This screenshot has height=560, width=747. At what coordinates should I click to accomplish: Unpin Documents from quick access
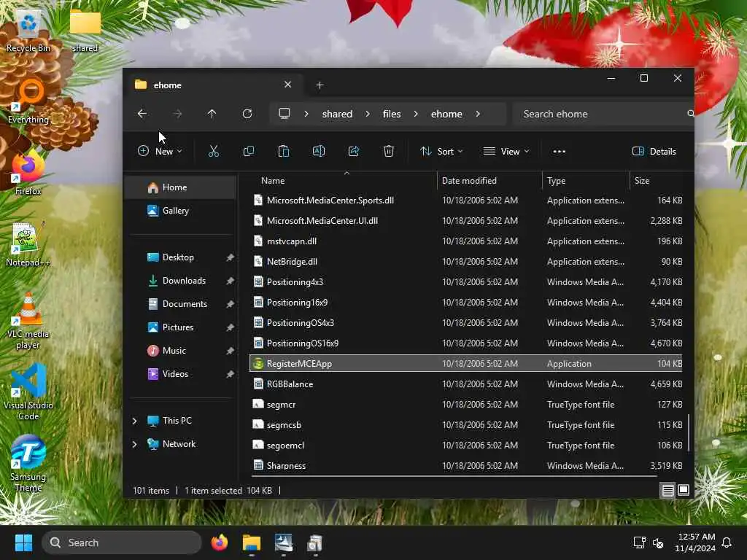coord(230,304)
